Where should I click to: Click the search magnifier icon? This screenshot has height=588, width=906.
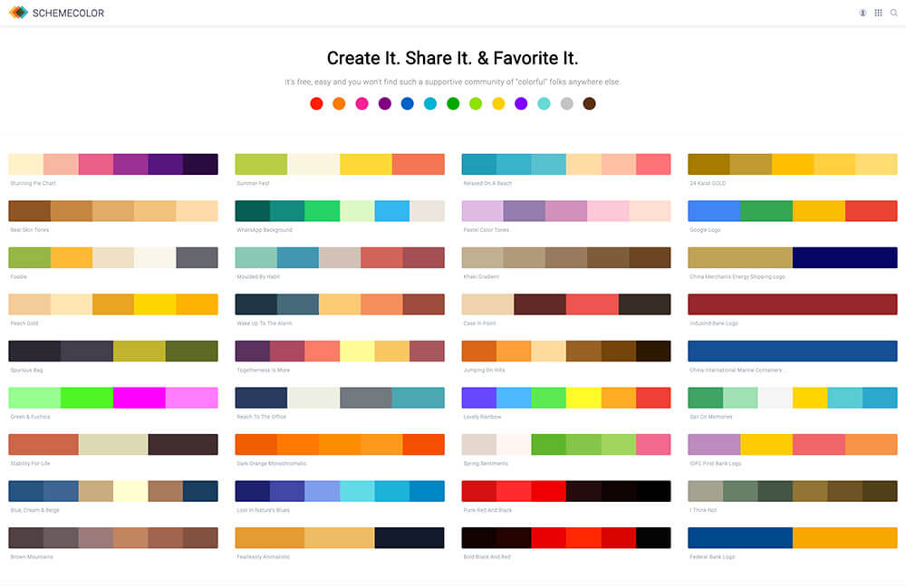tap(894, 13)
